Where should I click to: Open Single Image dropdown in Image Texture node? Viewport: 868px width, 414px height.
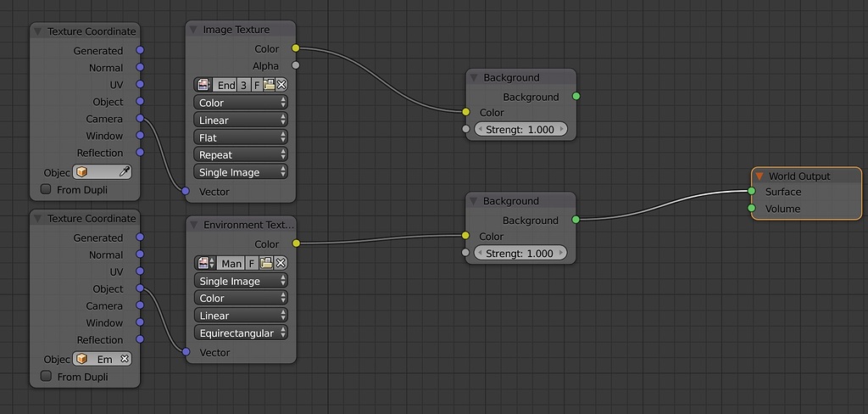(x=241, y=172)
